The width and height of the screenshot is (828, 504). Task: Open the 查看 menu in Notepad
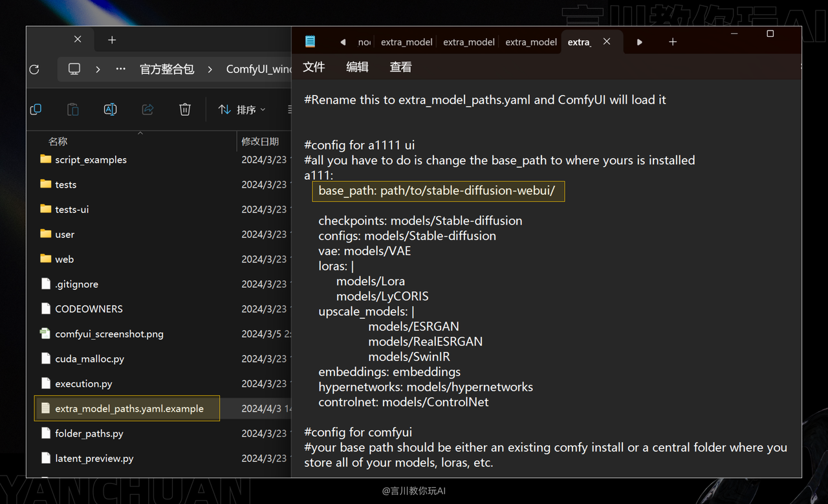tap(400, 67)
